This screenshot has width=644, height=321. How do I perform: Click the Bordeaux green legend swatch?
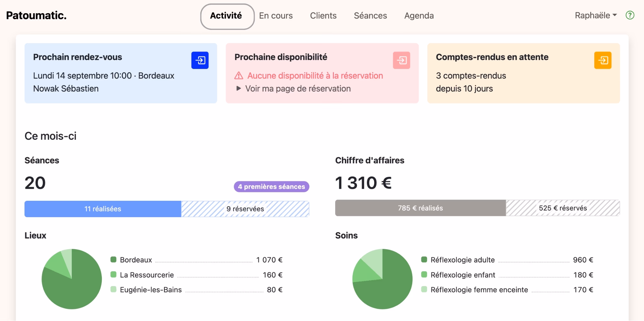point(114,260)
